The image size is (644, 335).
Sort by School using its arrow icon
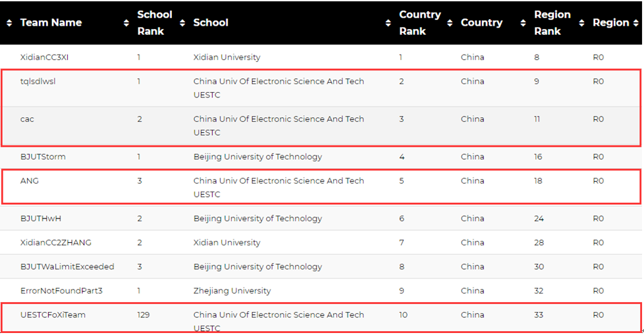182,23
